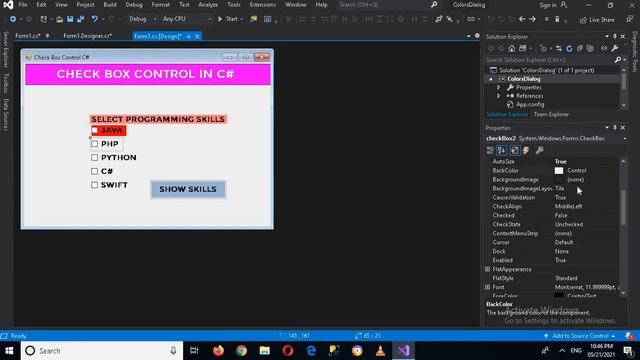Open Solution Explorer properties wrench icon
The image size is (640, 360).
point(615,49)
